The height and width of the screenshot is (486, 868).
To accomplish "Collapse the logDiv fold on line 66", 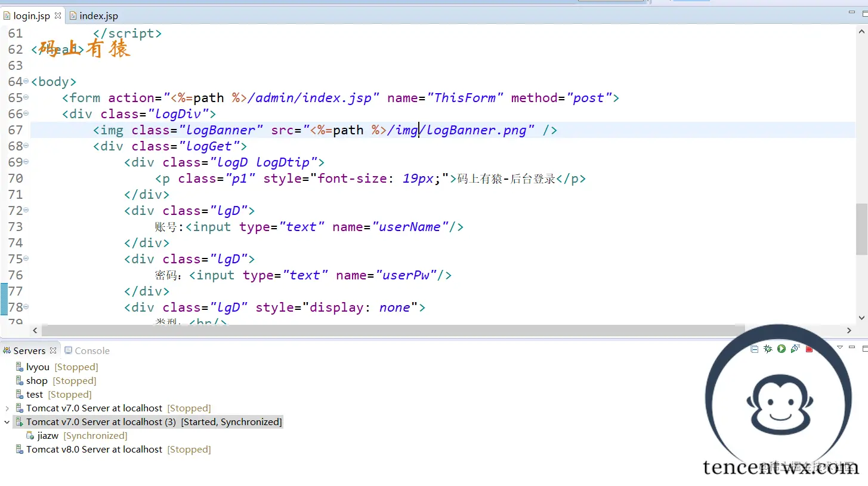I will [26, 113].
